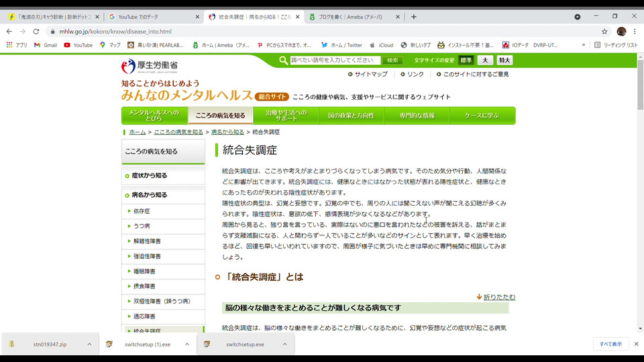Open the PCからスマホまで bookmark

[x=284, y=45]
